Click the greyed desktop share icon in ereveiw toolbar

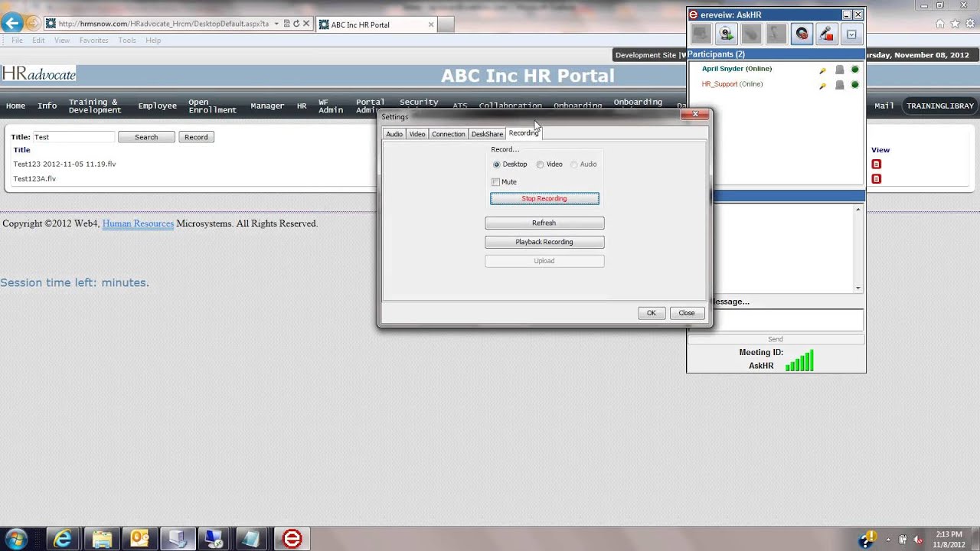tap(701, 34)
